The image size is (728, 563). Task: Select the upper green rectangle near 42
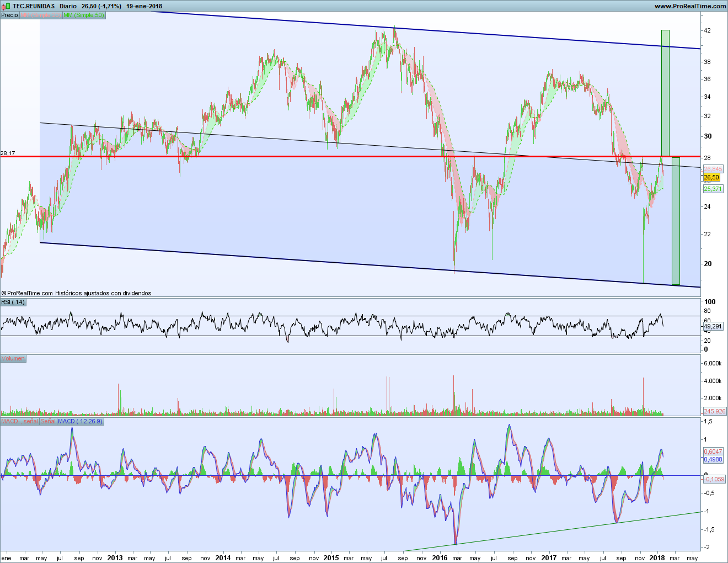pyautogui.click(x=665, y=93)
